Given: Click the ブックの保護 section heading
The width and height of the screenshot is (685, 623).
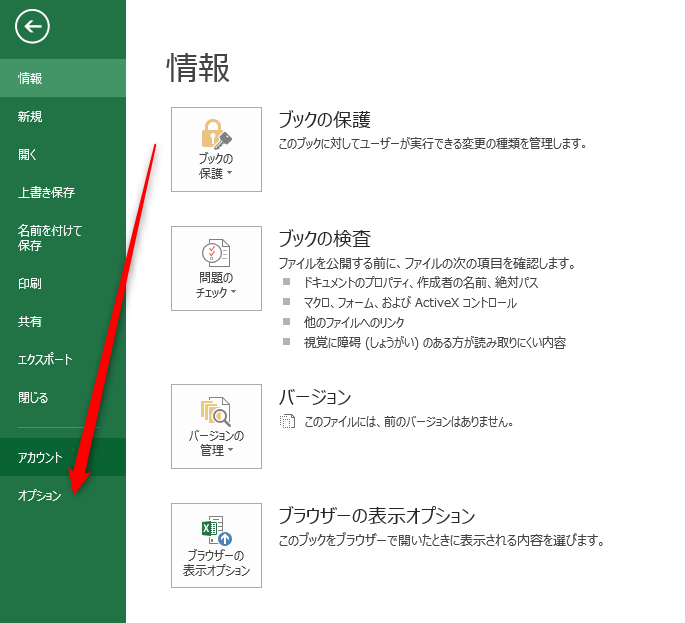Looking at the screenshot, I should [325, 120].
